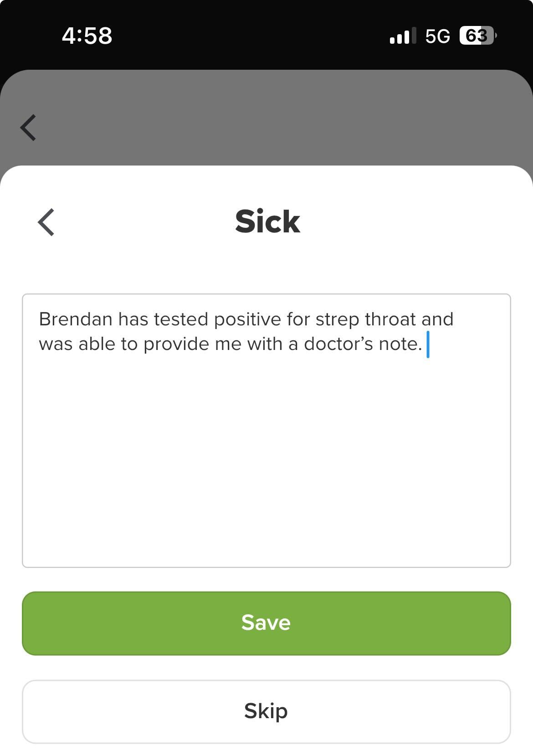
Task: Skip adding a sick note
Action: pos(266,711)
